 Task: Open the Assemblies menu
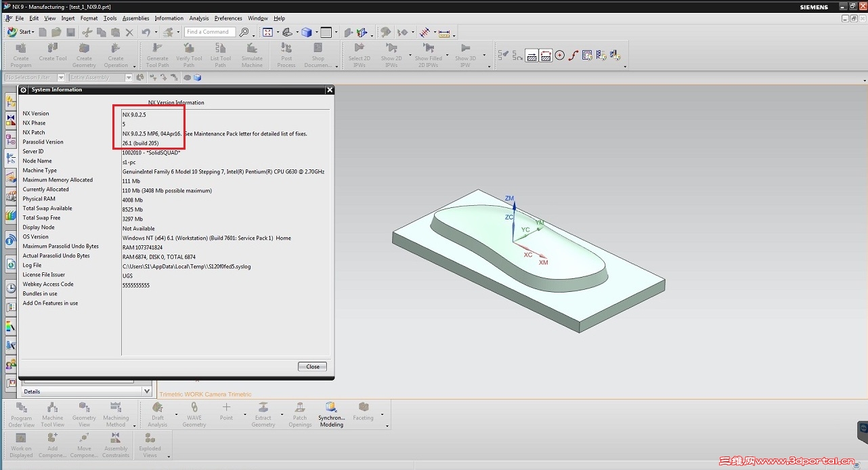[135, 18]
